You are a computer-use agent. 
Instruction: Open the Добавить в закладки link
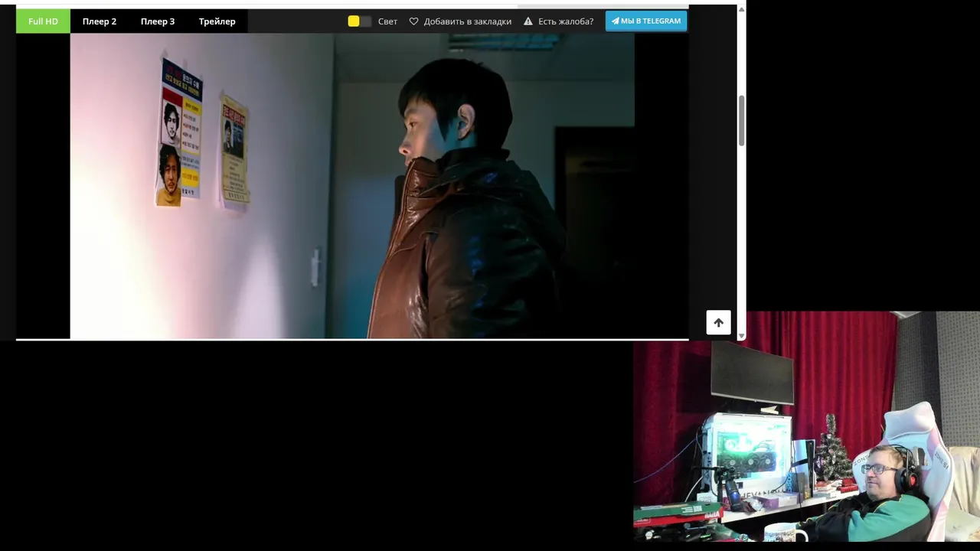[467, 21]
